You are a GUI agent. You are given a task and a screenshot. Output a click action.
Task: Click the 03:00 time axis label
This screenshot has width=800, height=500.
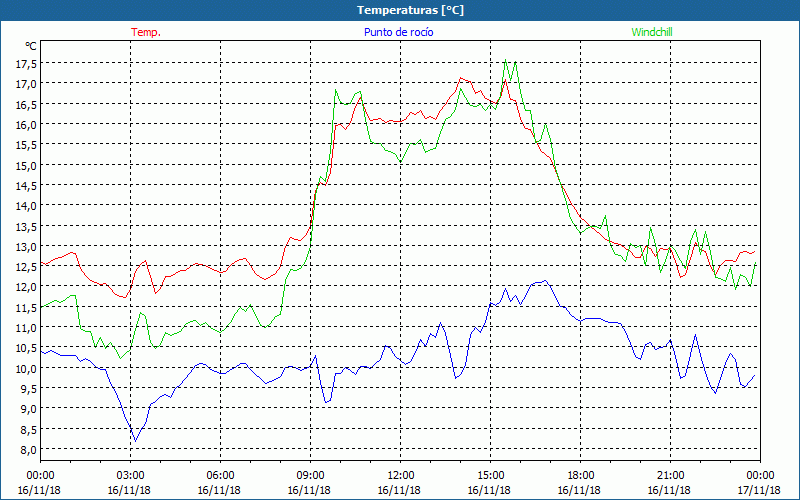130,476
